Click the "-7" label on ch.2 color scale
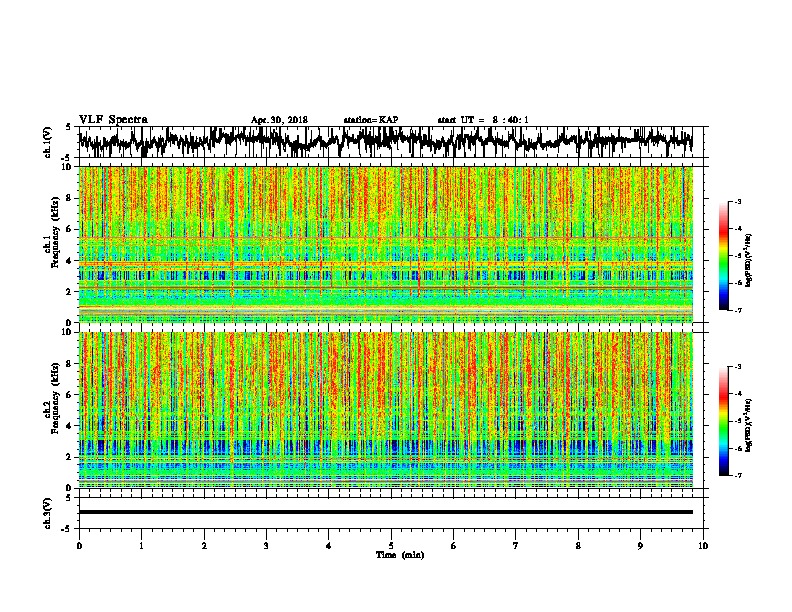Screen dimensions: 792x612 (737, 476)
